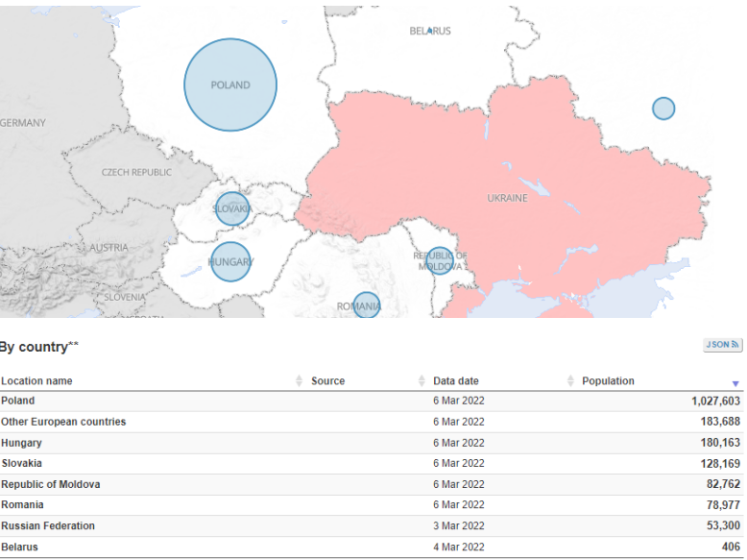
Task: Select the Russian Federation bubble east of Ukraine
Action: pyautogui.click(x=663, y=109)
